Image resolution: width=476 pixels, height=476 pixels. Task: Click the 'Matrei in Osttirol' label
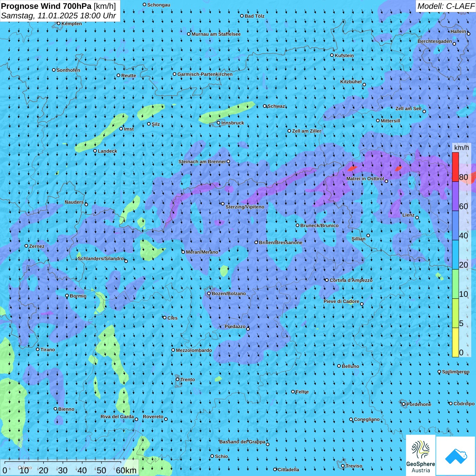[x=365, y=178]
